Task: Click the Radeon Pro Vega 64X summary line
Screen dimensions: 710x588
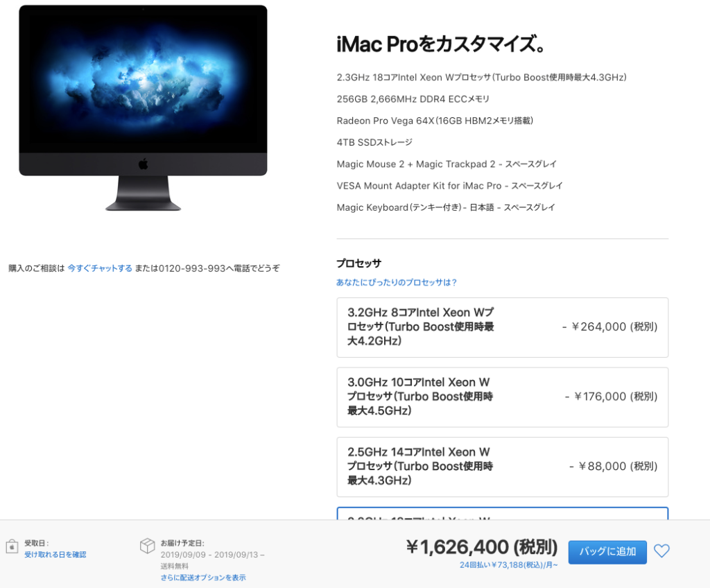Action: 435,121
